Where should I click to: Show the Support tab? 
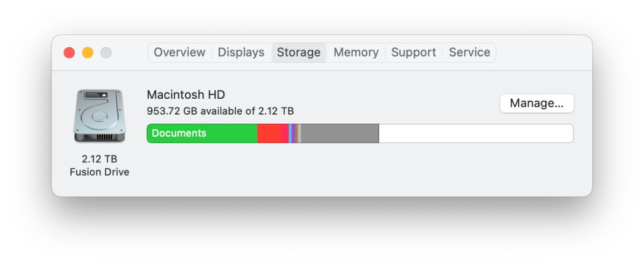point(413,52)
